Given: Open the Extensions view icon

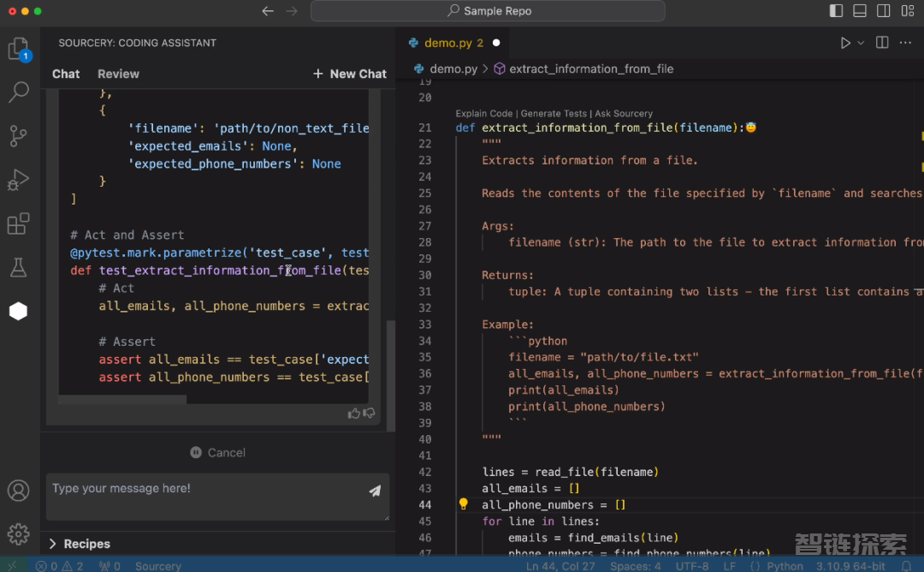Looking at the screenshot, I should click(x=18, y=224).
